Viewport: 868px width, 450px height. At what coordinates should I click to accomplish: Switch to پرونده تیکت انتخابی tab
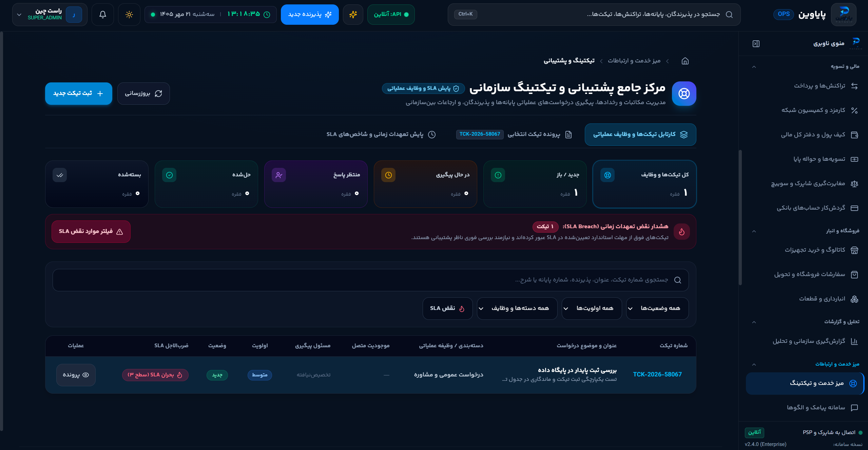point(514,135)
